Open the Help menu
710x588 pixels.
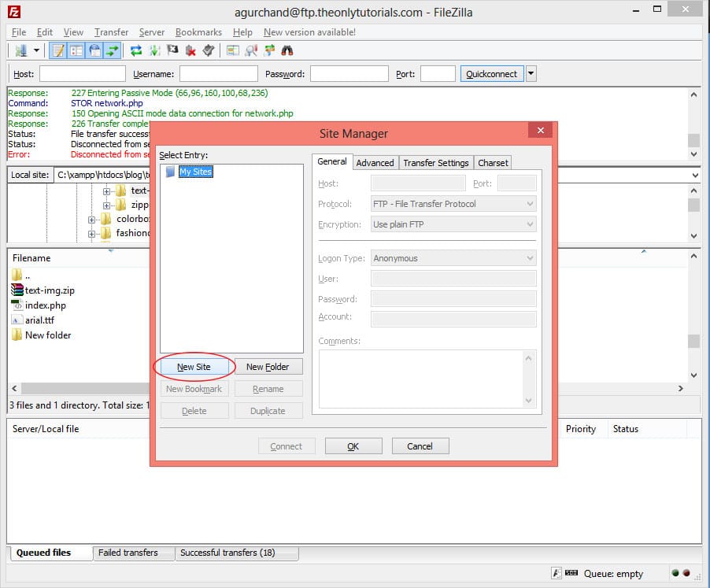coord(242,32)
